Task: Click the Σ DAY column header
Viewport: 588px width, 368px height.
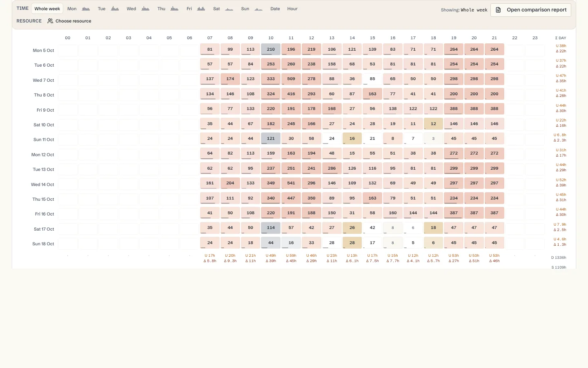Action: (561, 38)
